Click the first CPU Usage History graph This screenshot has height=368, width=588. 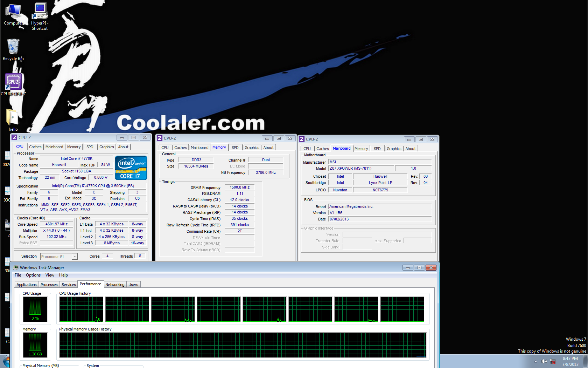tap(81, 309)
